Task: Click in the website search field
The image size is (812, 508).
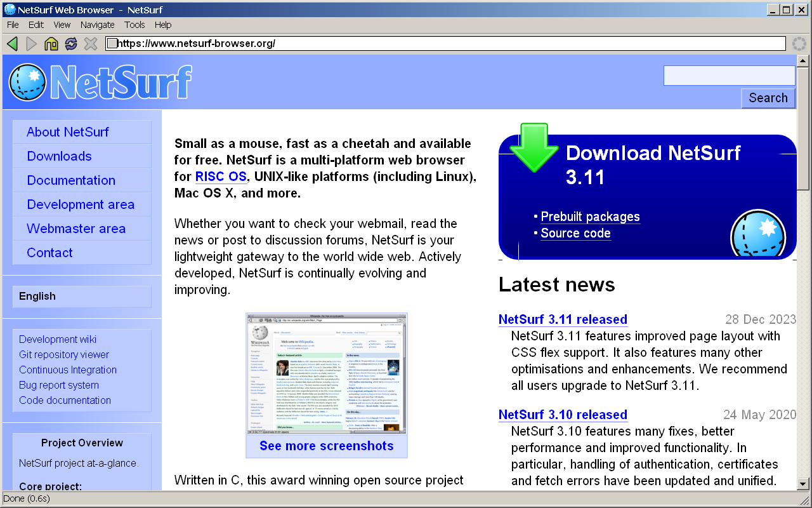Action: coord(728,76)
